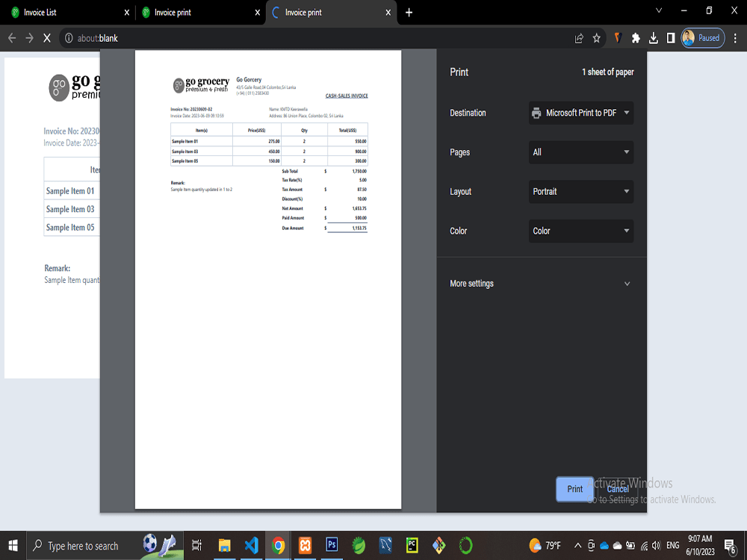Screen dimensions: 747x560
Task: Stop loading the page
Action: (x=46, y=38)
